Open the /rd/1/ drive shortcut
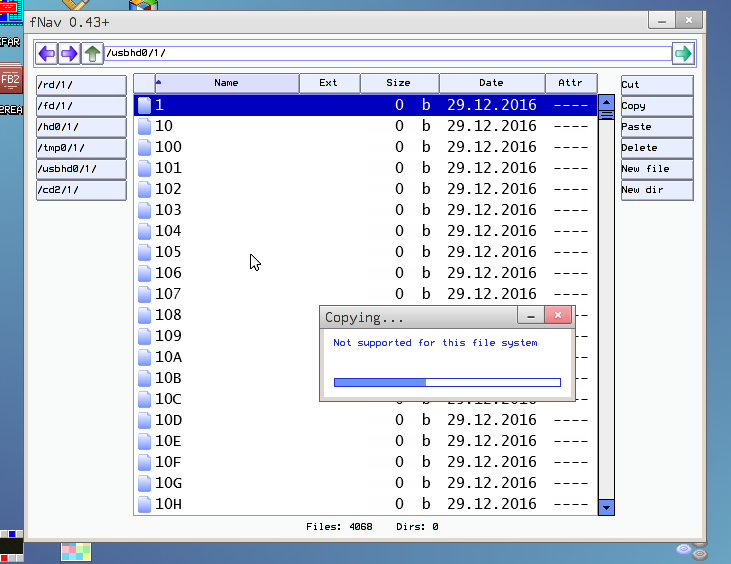731x564 pixels. coord(81,85)
